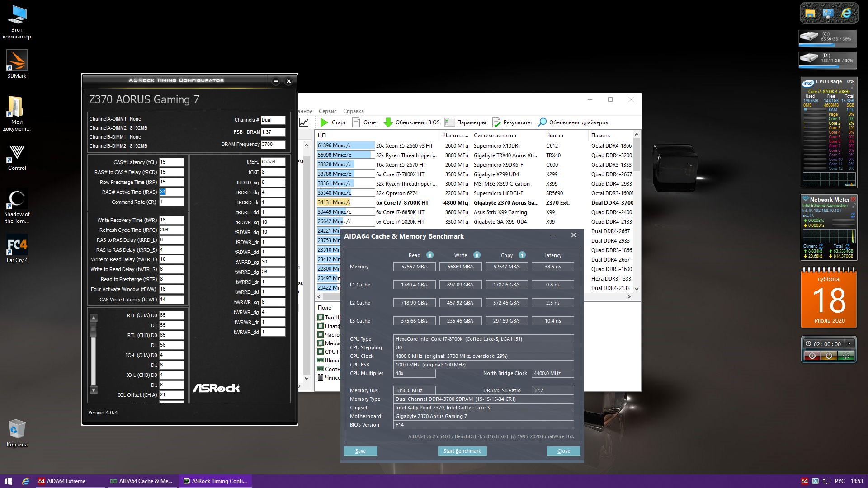Click the info icon next to Copy
Viewport: 868px width, 488px height.
point(522,255)
